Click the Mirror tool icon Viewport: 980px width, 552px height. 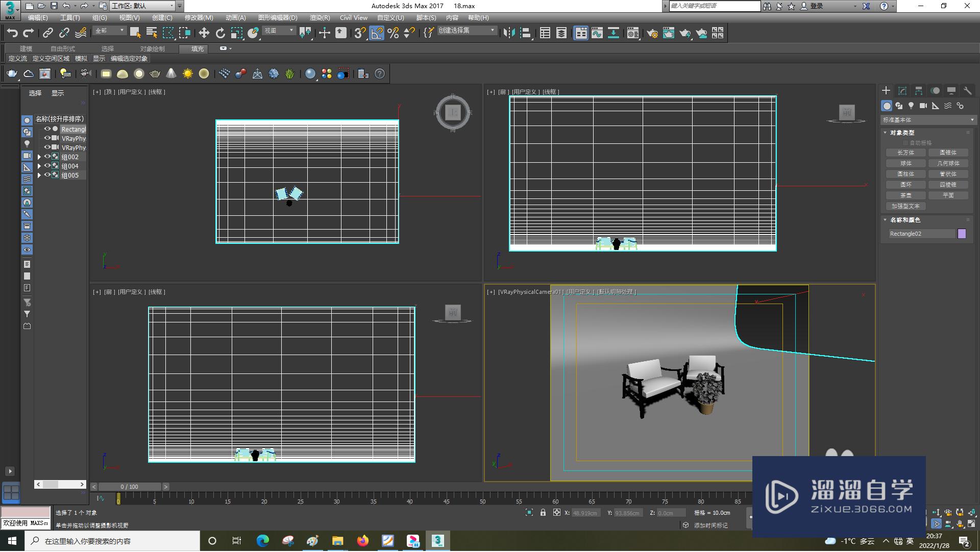(x=508, y=33)
